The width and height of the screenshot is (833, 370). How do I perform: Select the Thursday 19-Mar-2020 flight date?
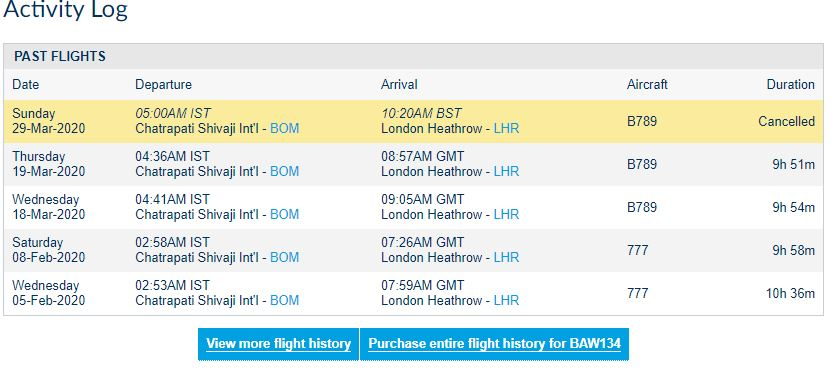pos(48,164)
